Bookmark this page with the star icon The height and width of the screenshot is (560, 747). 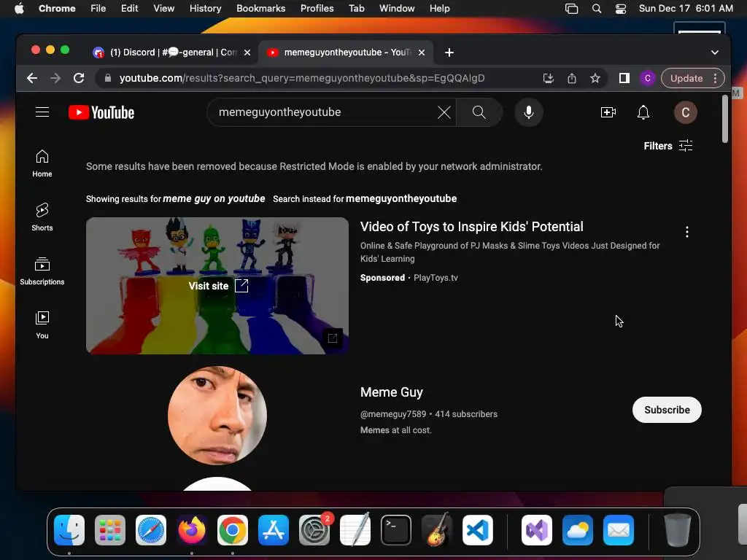point(595,78)
